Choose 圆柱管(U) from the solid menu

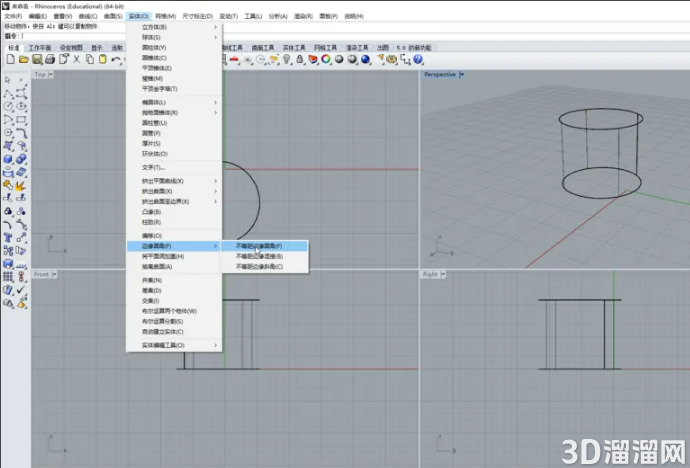coord(174,123)
